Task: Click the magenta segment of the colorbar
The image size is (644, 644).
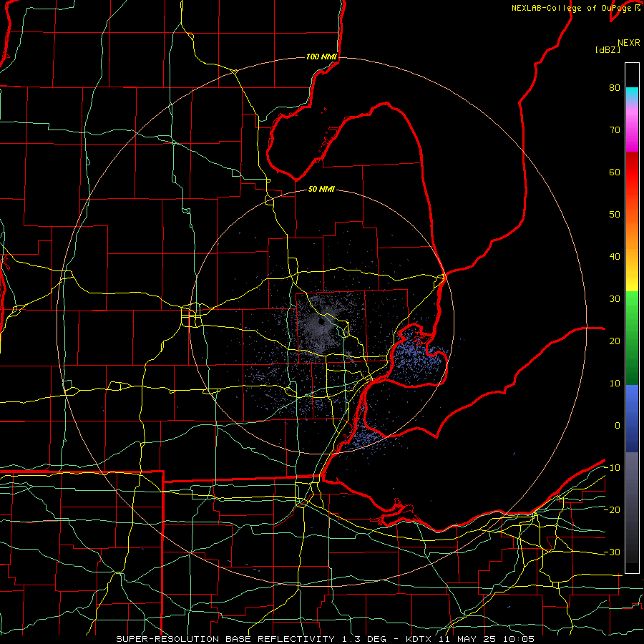Action: point(632,132)
